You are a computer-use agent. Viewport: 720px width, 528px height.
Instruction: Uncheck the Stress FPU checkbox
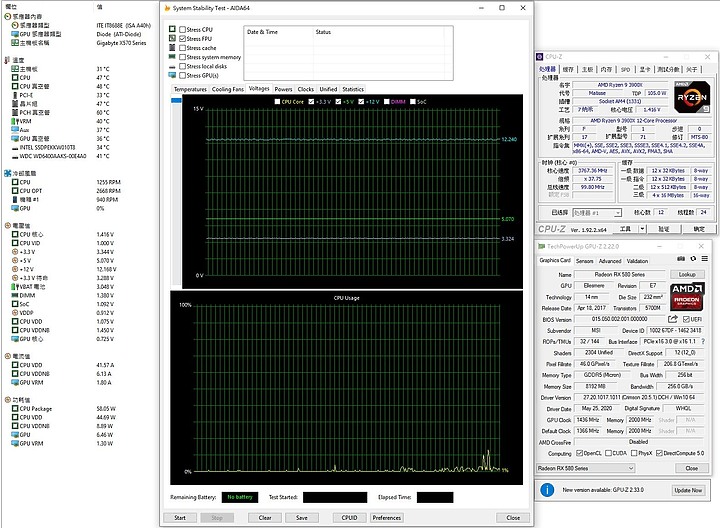[182, 39]
